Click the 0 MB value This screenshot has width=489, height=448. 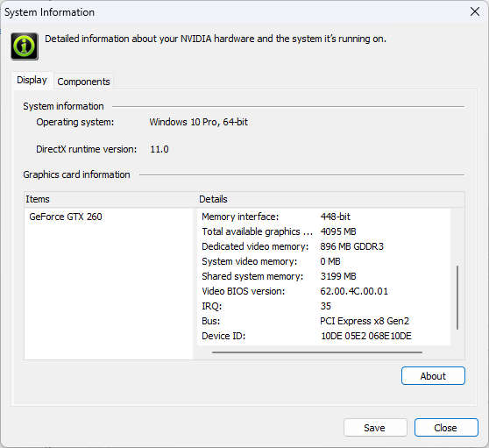point(330,261)
